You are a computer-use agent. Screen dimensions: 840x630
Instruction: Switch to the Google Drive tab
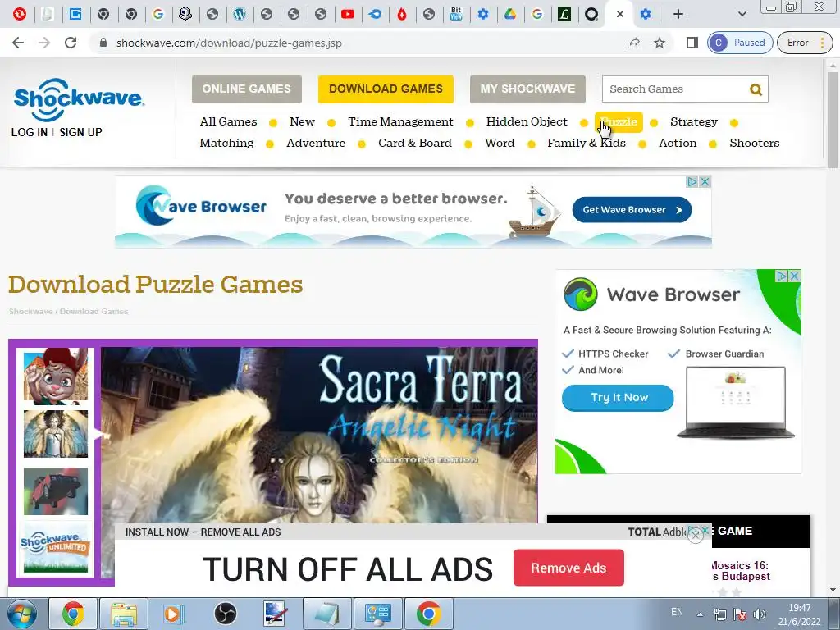tap(510, 15)
